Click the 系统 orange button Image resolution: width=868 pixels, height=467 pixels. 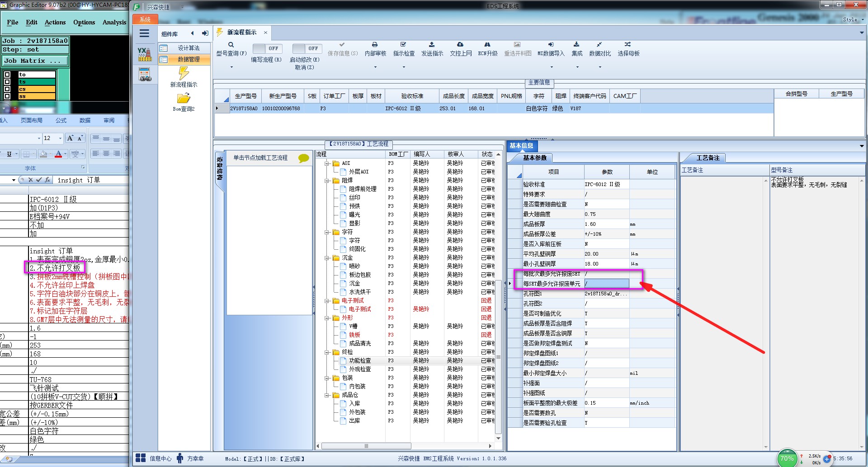[x=145, y=19]
